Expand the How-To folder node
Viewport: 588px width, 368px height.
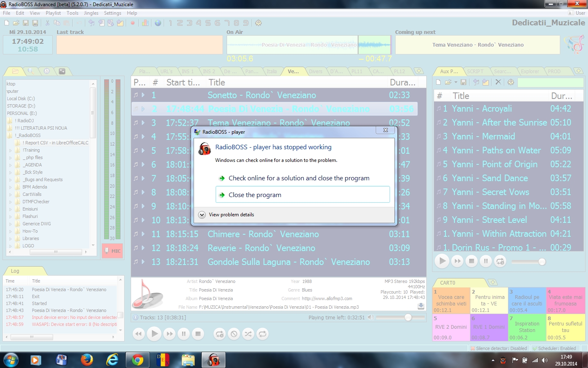point(11,231)
